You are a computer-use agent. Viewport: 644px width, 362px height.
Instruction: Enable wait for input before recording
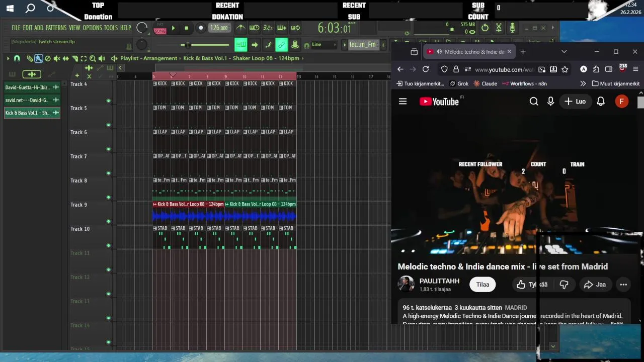[255, 28]
